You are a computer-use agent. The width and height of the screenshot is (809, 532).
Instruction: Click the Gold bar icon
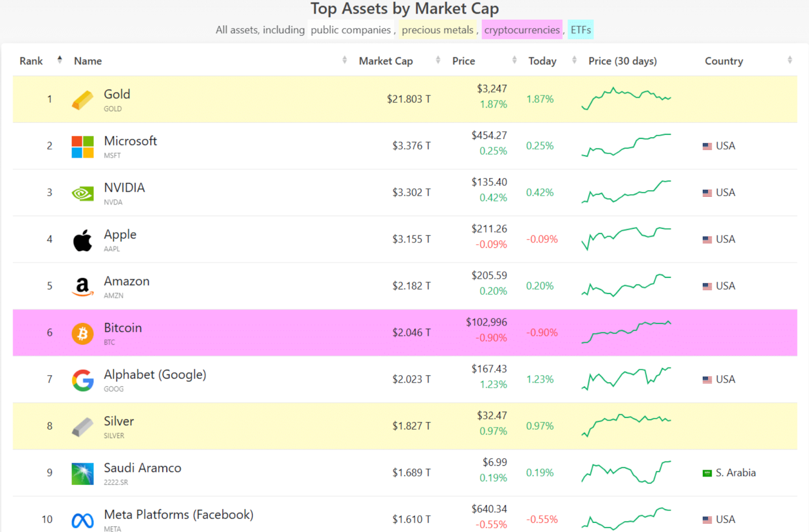(x=82, y=100)
